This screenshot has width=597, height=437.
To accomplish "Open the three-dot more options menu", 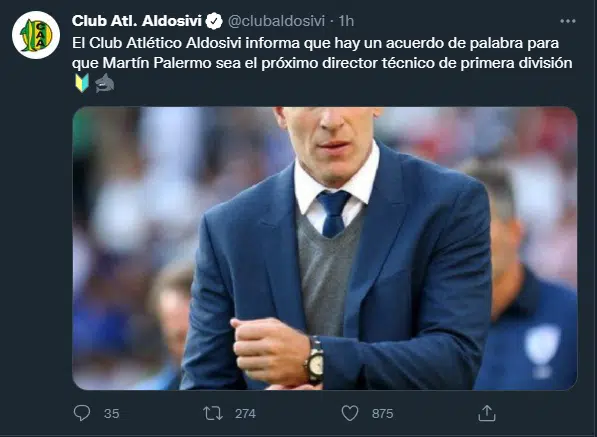I will point(568,21).
